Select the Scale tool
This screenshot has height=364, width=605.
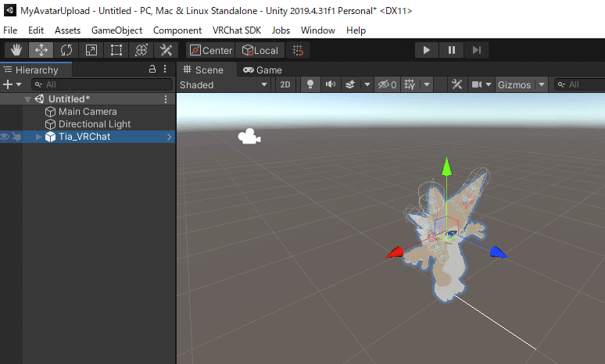(x=91, y=50)
